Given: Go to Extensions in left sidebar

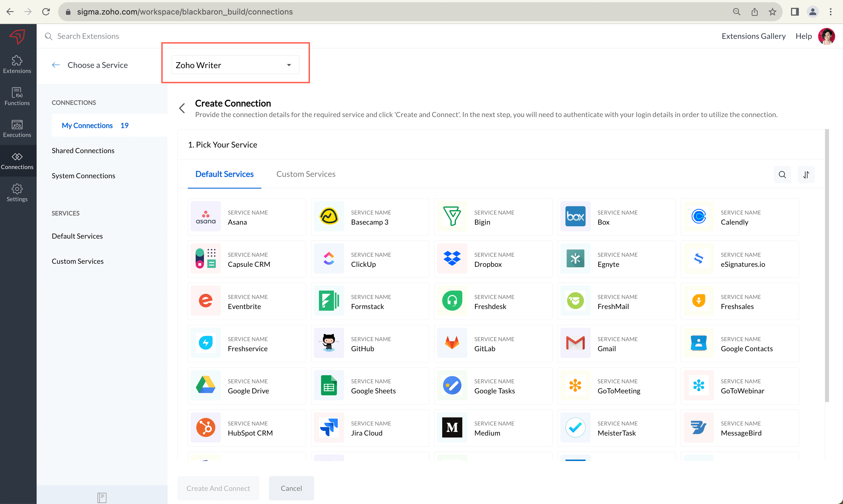Looking at the screenshot, I should (17, 64).
